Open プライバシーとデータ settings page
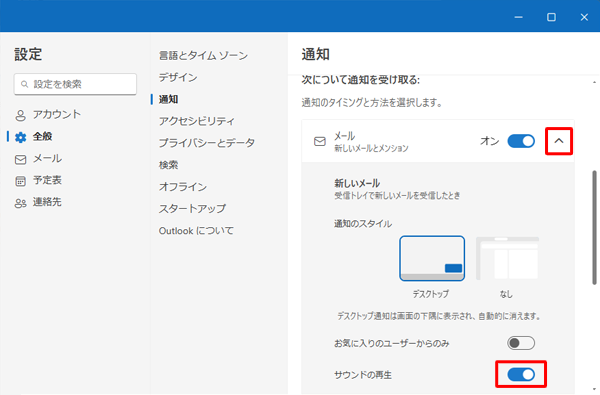Image resolution: width=600 pixels, height=395 pixels. [207, 143]
